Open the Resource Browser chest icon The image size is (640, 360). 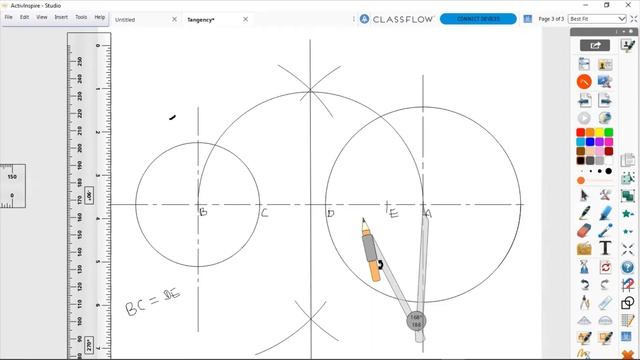pos(584,249)
